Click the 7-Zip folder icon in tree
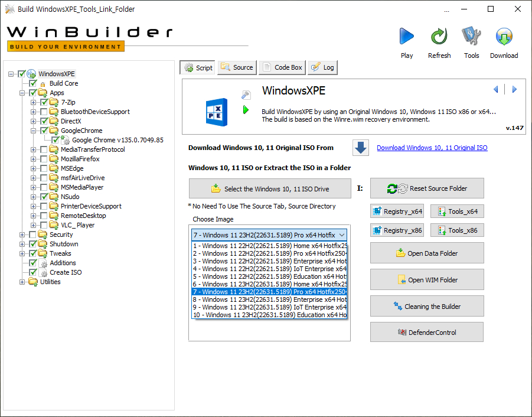 (54, 102)
